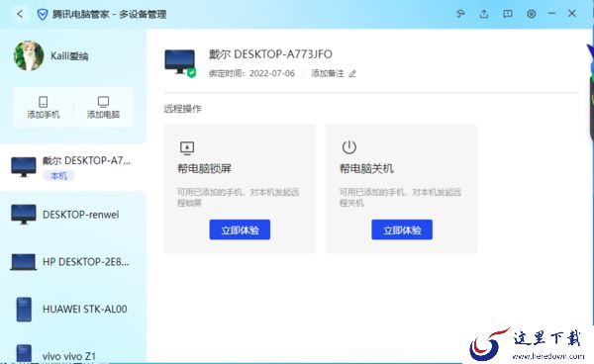594x364 pixels.
Task: Click 立即体验 under 帮电脑锁屏
Action: 240,229
